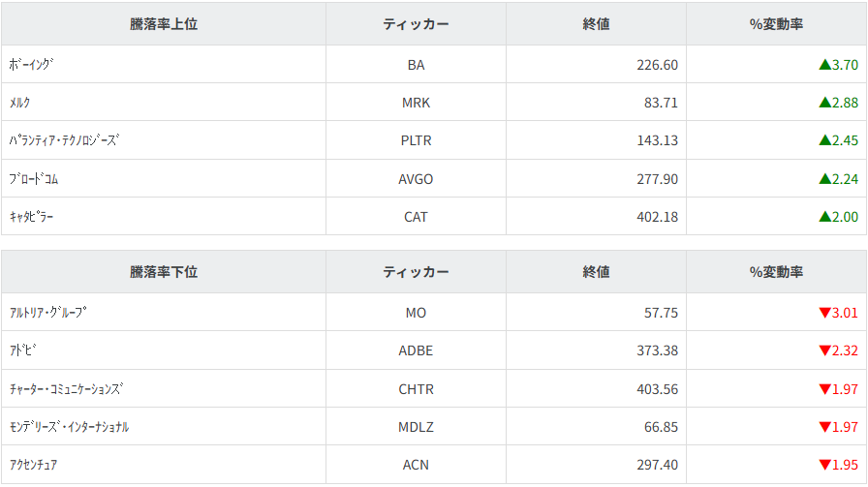Viewport: 868px width, 487px height.
Task: Click the AVGO ticker symbol
Action: point(417,179)
